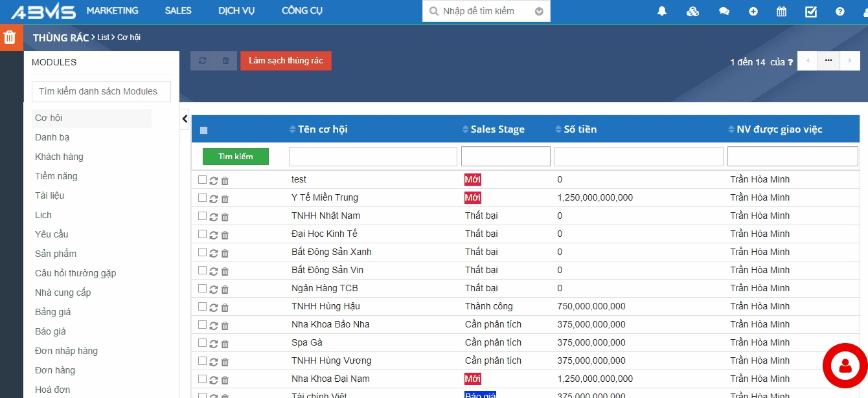The image size is (868, 398).
Task: Click the help question mark icon
Action: click(840, 11)
